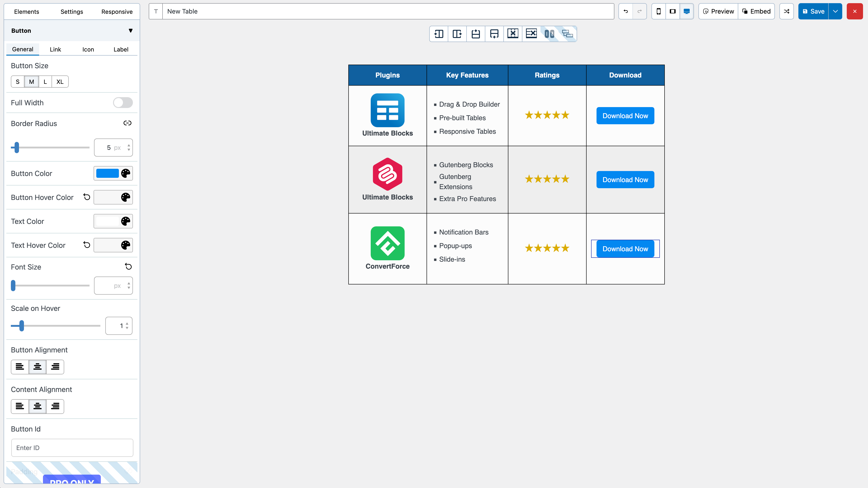Screen dimensions: 868x488
Task: Click the Button Id input field
Action: (x=72, y=448)
